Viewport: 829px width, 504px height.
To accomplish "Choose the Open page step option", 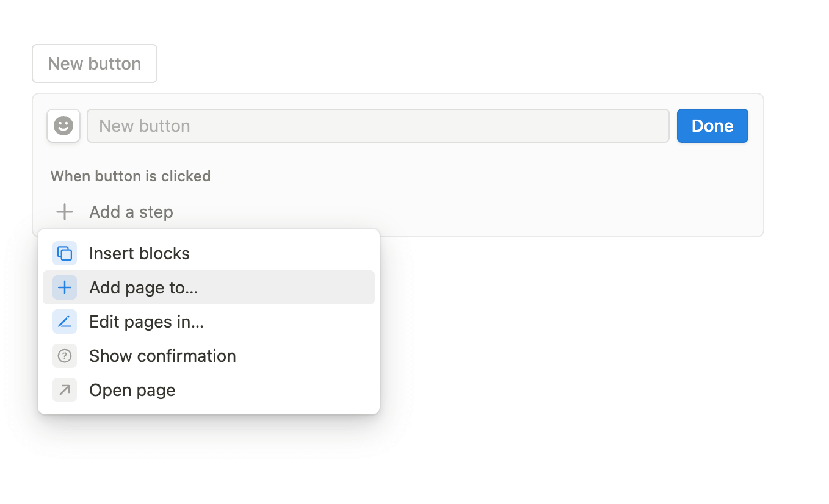I will [x=132, y=390].
